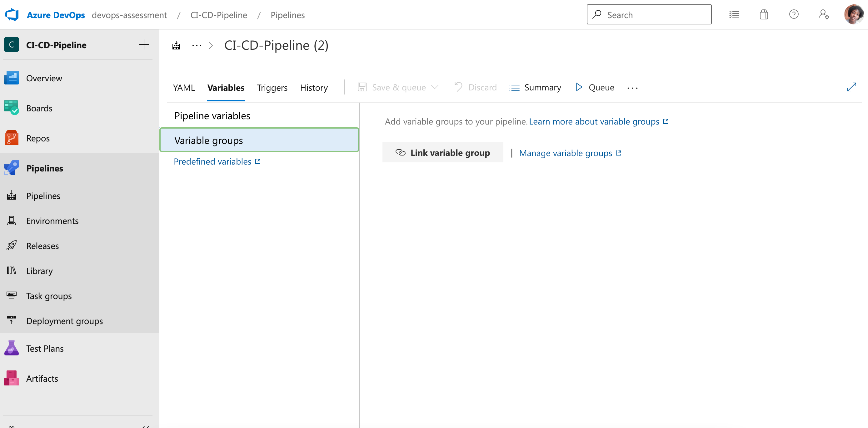Open the Help menu icon
868x428 pixels.
point(794,14)
